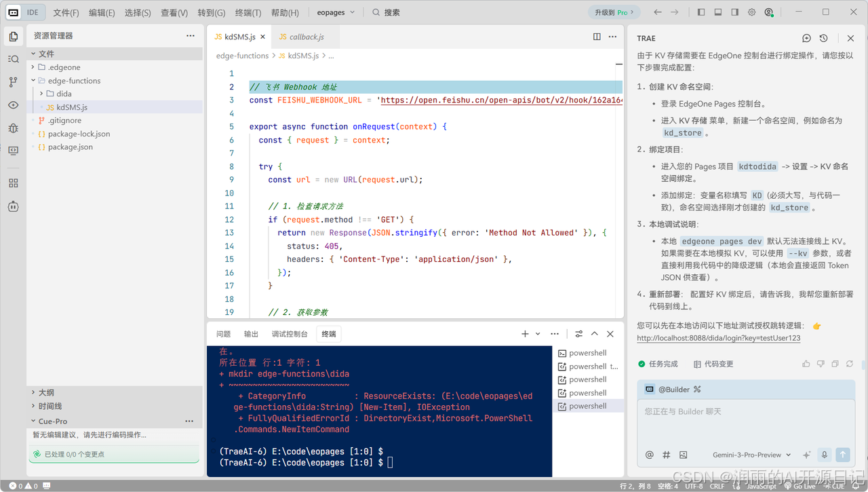Viewport: 868px width, 492px height.
Task: Open the Extensions grid icon
Action: point(13,183)
